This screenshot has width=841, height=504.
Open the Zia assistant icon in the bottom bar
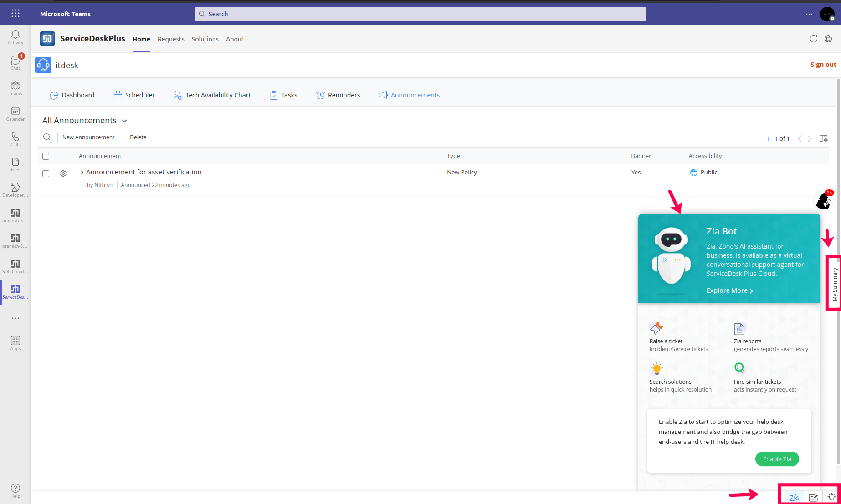[x=795, y=498]
